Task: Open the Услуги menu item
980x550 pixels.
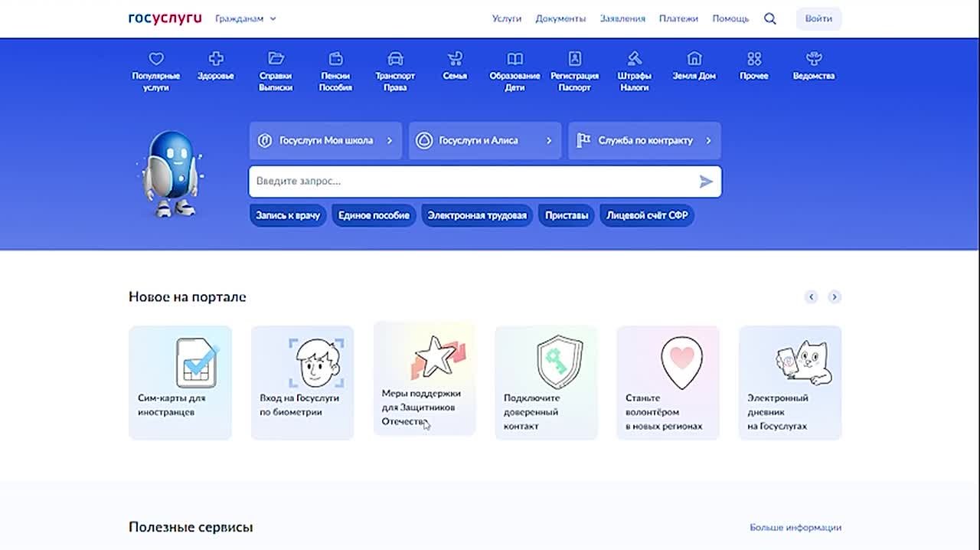Action: (506, 18)
